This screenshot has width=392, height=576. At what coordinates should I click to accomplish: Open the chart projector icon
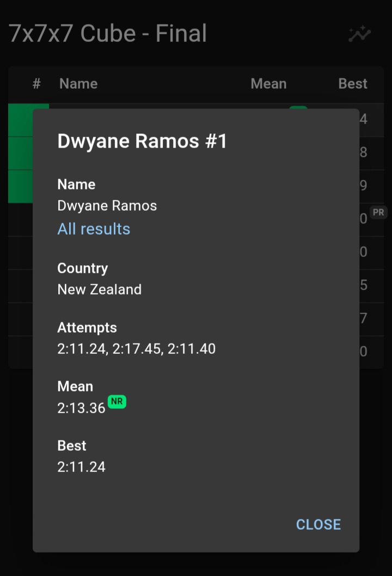point(359,34)
